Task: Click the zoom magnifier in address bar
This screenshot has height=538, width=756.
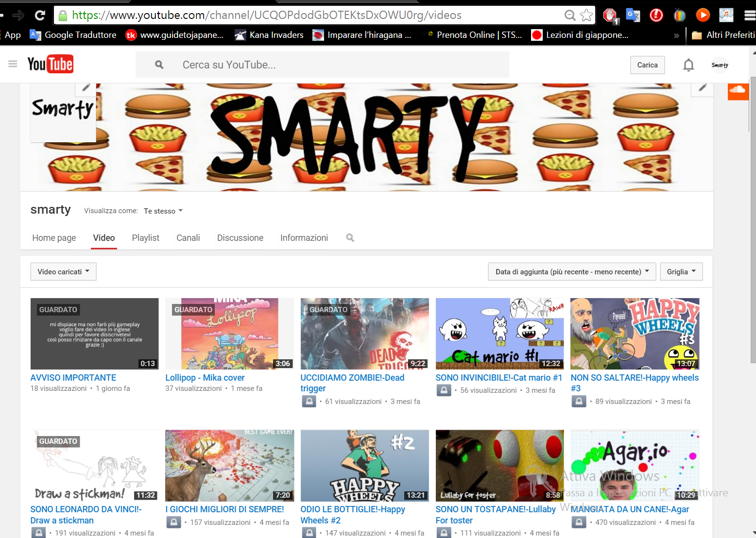Action: 570,16
